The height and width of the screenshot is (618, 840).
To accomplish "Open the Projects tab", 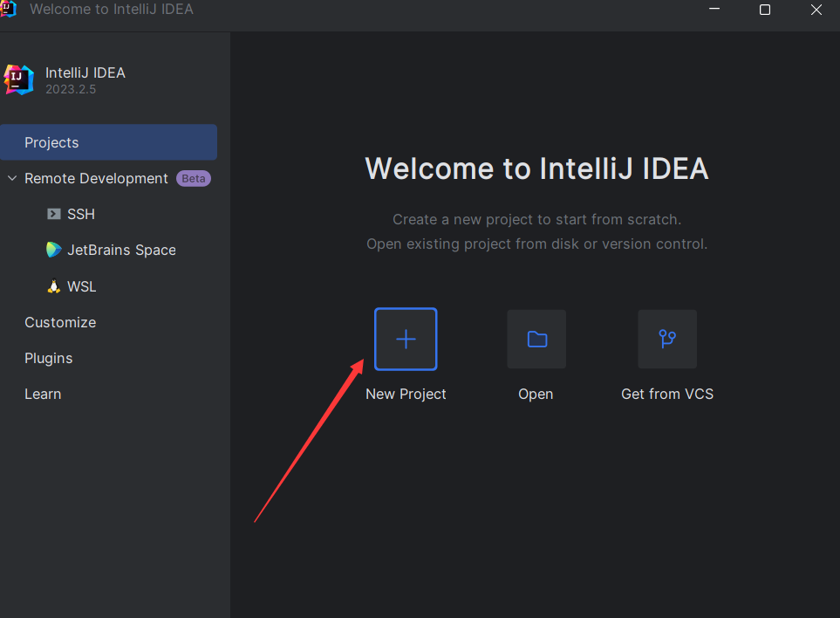I will click(x=109, y=142).
